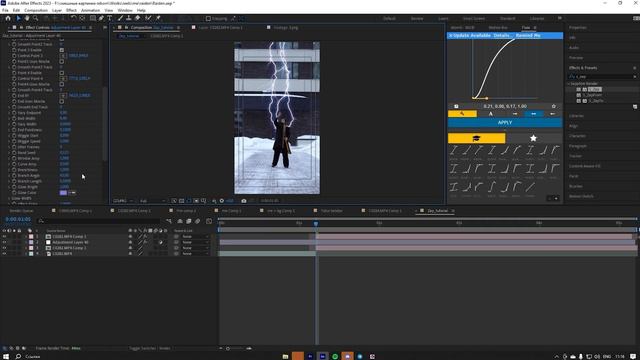Image resolution: width=640 pixels, height=360 pixels.
Task: Toggle Point4 Uses Mocha checkbox
Action: (62, 84)
